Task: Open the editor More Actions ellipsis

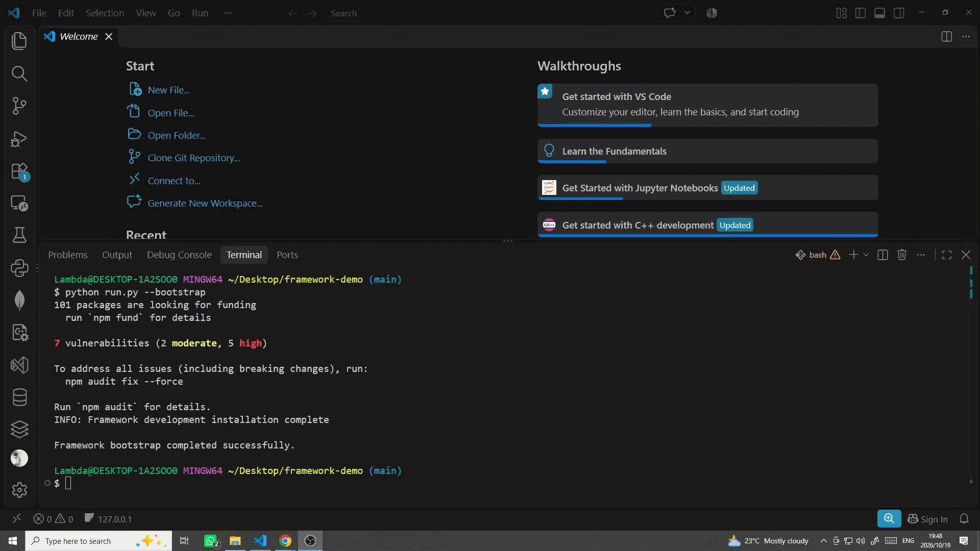Action: [x=966, y=37]
